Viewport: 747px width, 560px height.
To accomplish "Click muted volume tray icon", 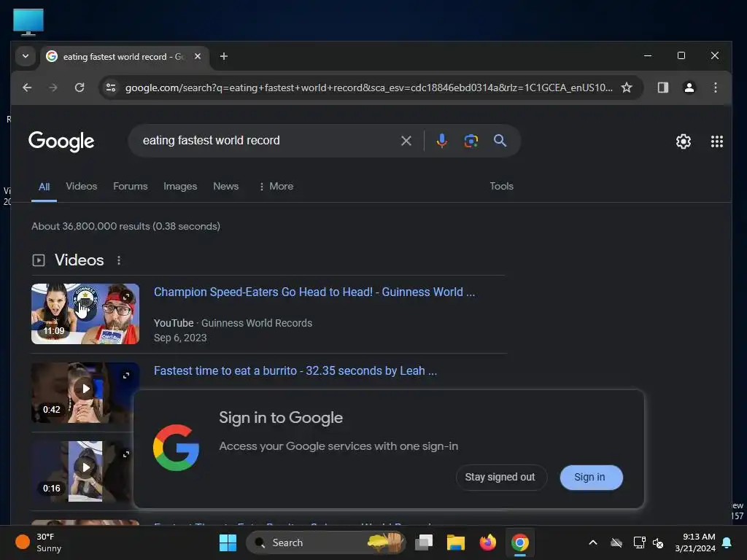I will 659,542.
